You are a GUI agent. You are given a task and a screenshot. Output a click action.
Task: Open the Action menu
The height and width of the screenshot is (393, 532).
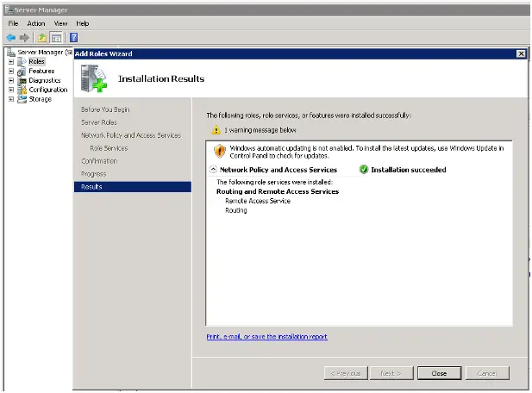pyautogui.click(x=36, y=23)
